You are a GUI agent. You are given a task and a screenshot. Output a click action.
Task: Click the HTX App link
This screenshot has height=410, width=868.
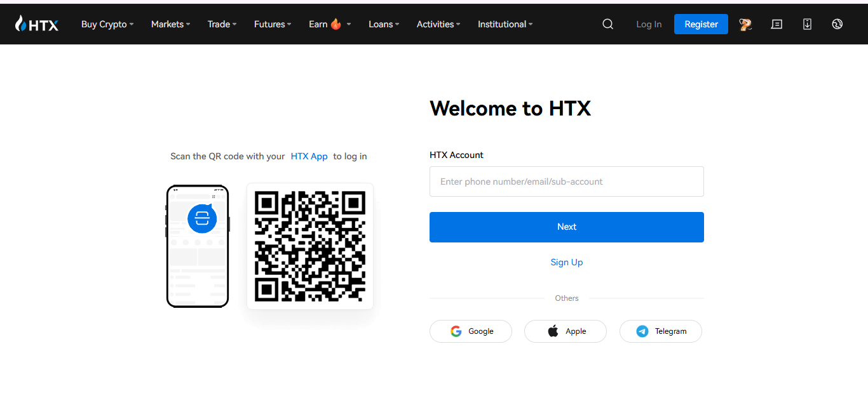[x=309, y=155]
